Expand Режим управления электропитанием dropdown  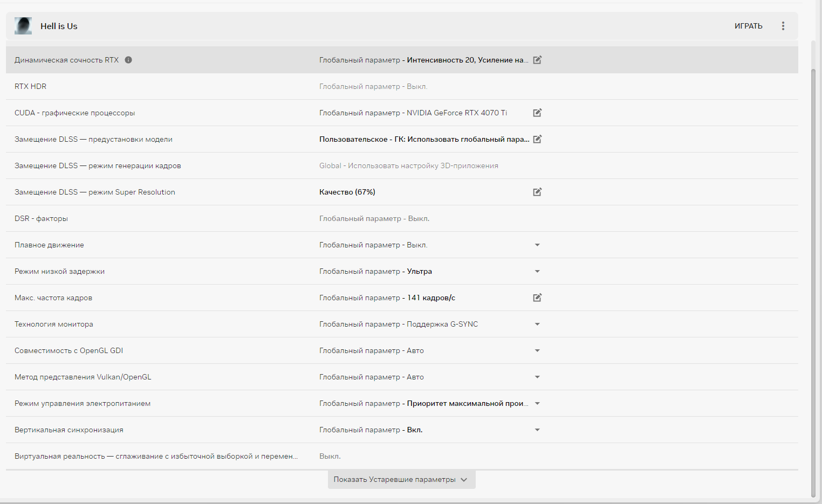coord(537,403)
